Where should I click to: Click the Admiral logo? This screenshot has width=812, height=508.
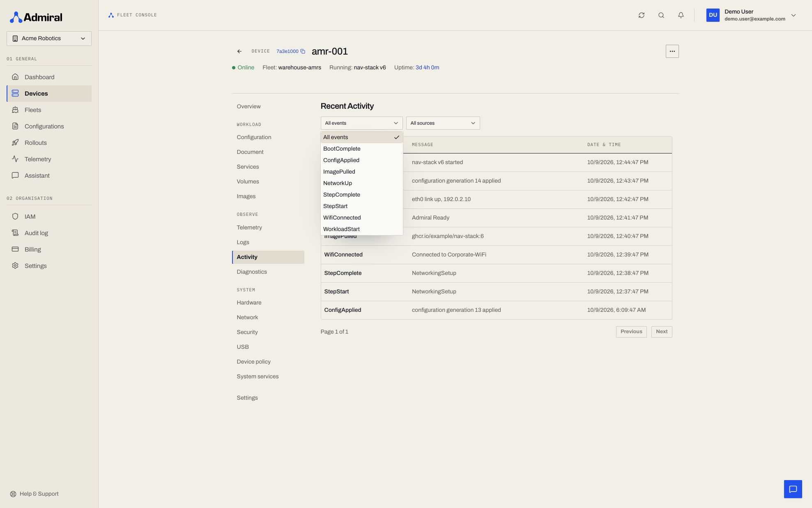(x=36, y=17)
